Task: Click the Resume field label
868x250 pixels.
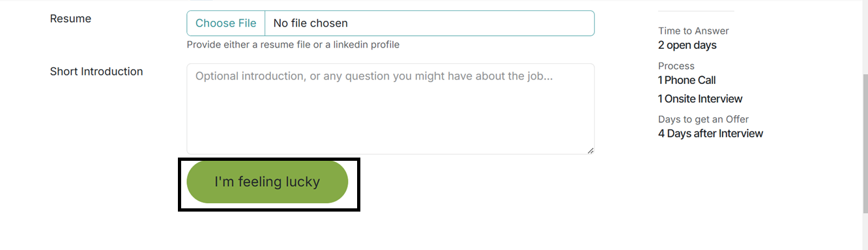Action: [x=70, y=19]
